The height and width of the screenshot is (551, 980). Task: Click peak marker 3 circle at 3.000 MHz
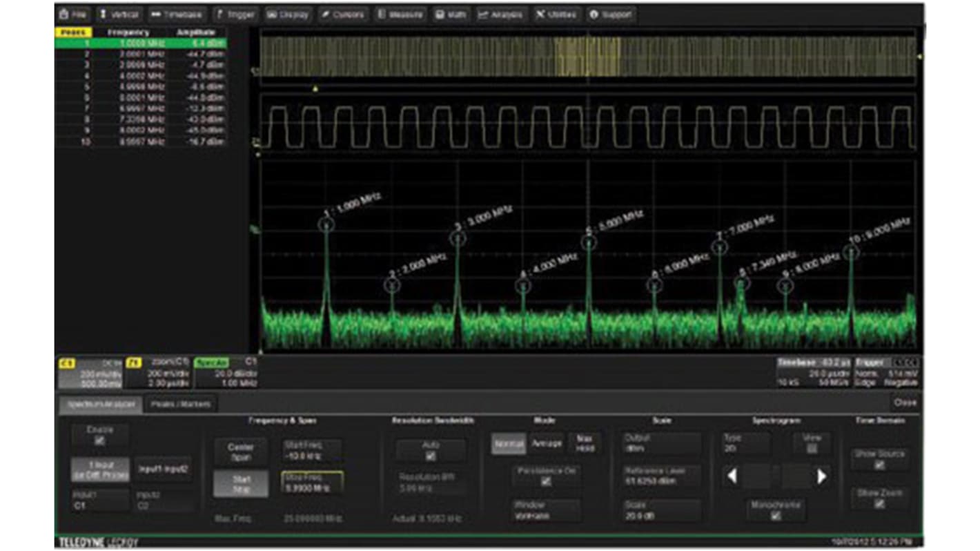pos(458,238)
